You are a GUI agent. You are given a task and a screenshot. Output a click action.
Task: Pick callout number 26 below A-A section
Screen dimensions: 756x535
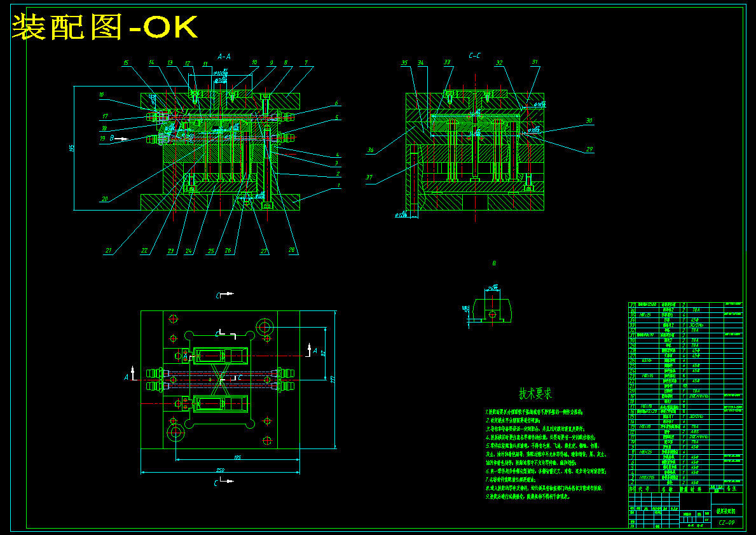(228, 251)
